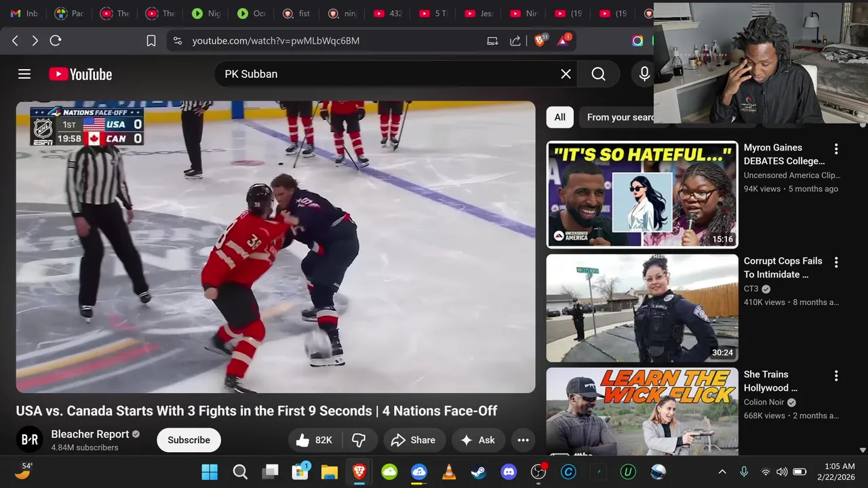Image resolution: width=868 pixels, height=488 pixels.
Task: Clear the PK Subban search text
Action: pyautogui.click(x=566, y=74)
